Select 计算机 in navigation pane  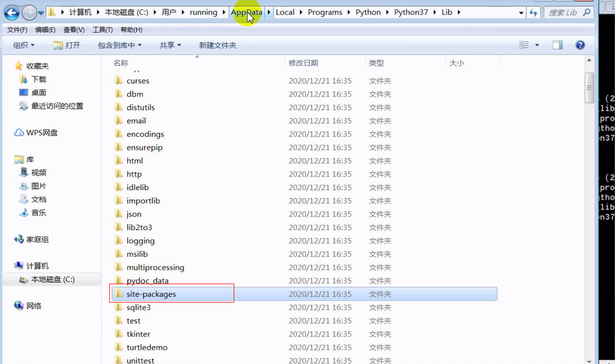tap(37, 266)
